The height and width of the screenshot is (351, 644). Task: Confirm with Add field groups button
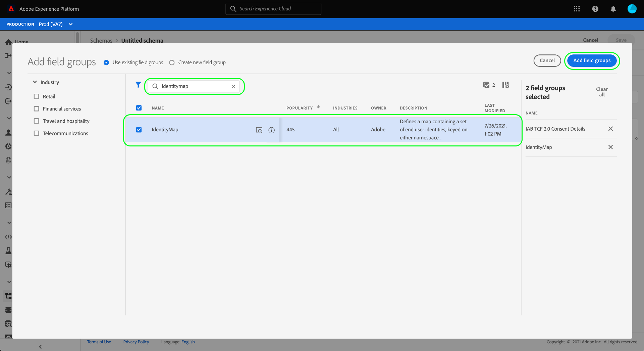coord(592,60)
